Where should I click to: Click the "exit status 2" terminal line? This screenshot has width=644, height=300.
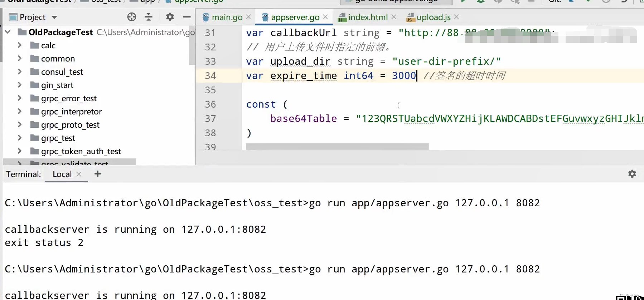click(44, 243)
